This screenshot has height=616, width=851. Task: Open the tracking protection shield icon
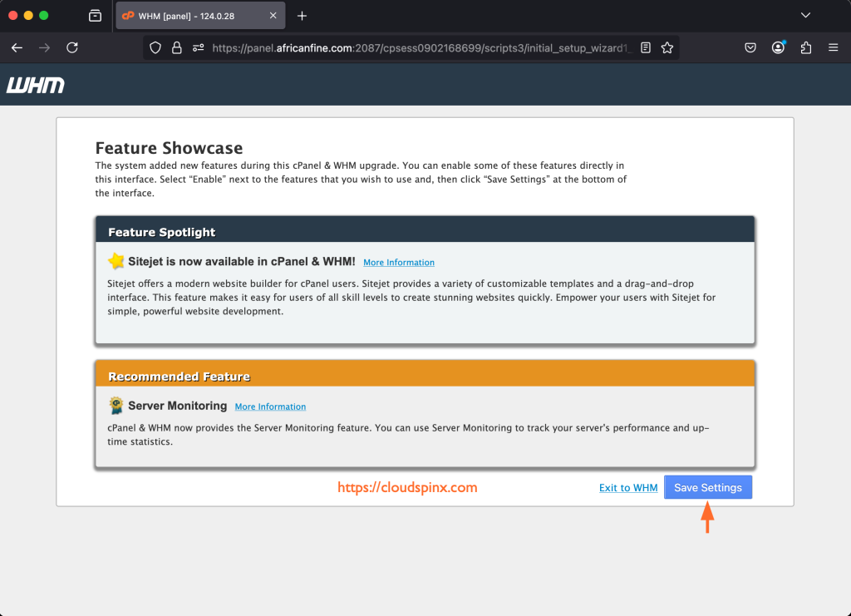pyautogui.click(x=155, y=48)
